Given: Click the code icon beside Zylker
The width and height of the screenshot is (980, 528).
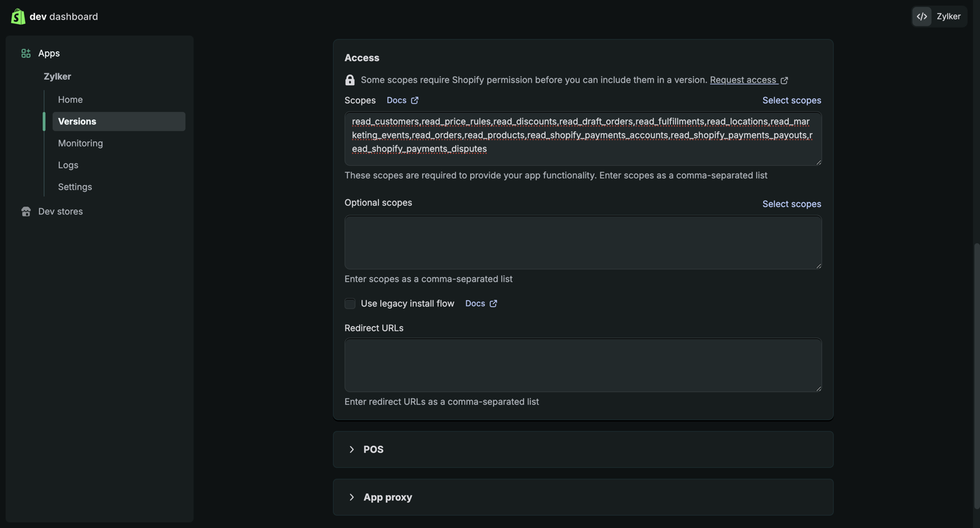Looking at the screenshot, I should coord(922,17).
